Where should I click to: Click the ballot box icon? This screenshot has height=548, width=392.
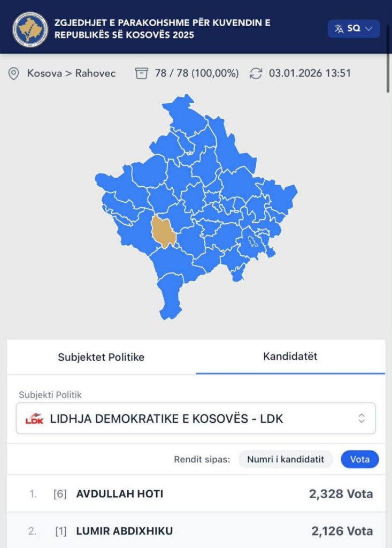(141, 73)
